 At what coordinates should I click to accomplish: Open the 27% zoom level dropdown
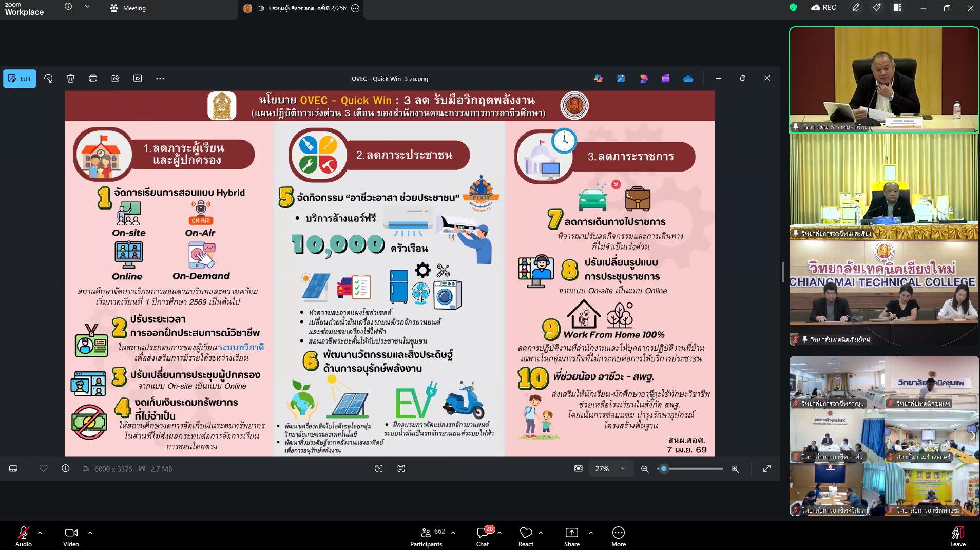[623, 468]
